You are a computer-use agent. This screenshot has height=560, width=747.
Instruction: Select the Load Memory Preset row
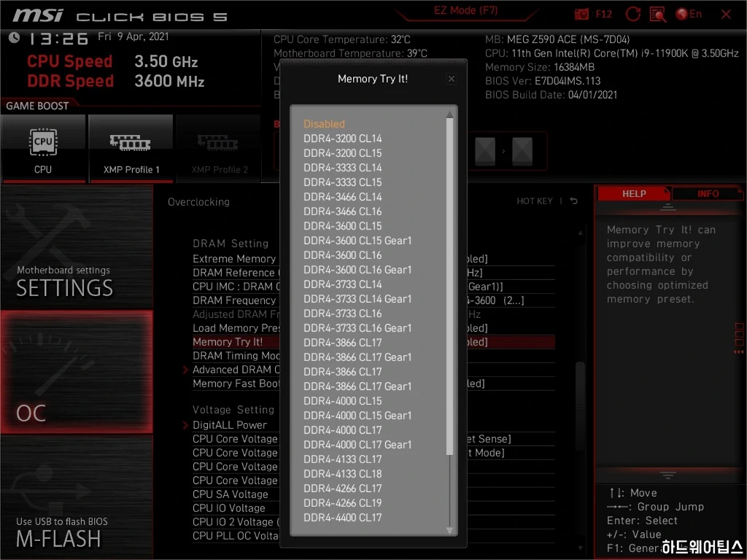point(373,328)
